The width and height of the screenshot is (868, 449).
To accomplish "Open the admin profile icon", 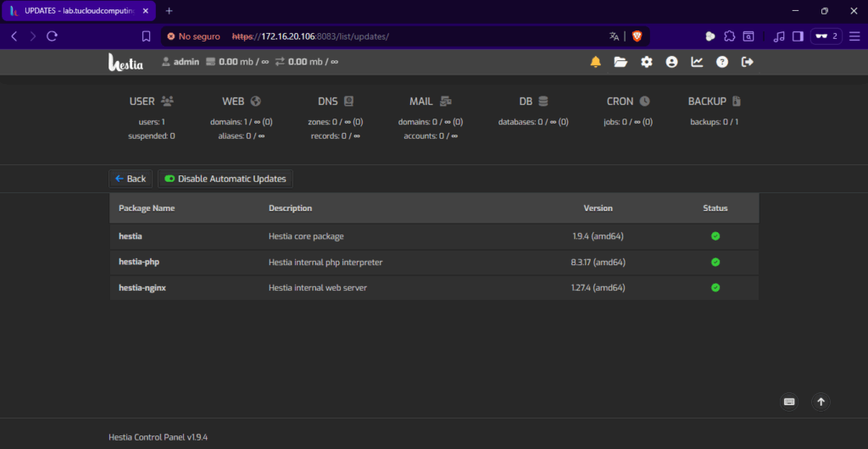I will click(671, 62).
